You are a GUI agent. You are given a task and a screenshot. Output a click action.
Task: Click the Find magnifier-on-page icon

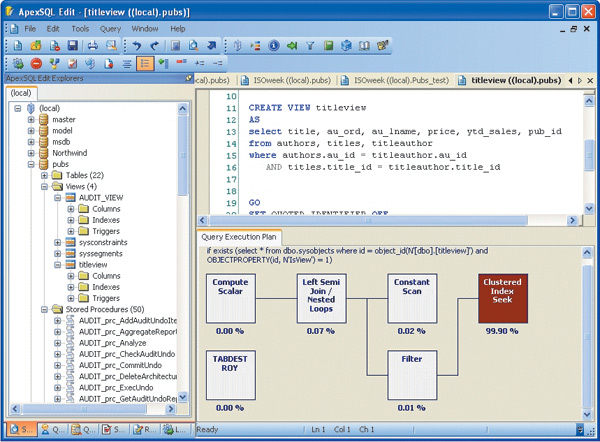[x=194, y=46]
